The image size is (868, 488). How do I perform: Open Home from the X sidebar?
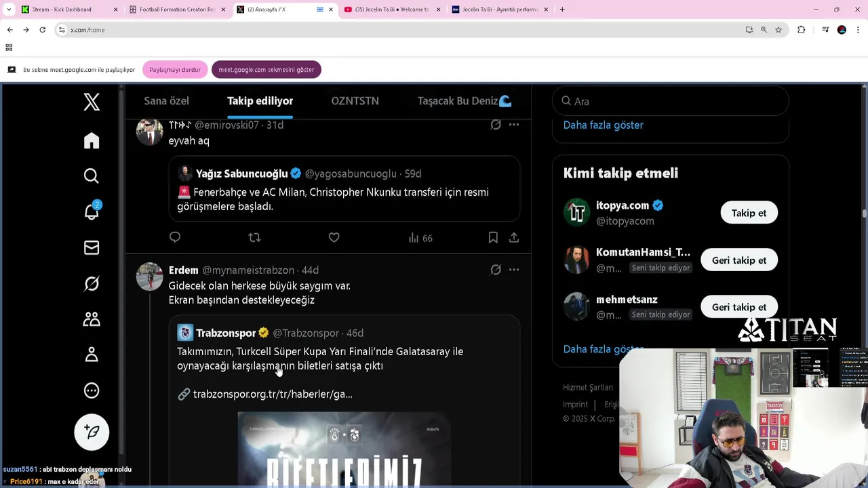click(92, 140)
